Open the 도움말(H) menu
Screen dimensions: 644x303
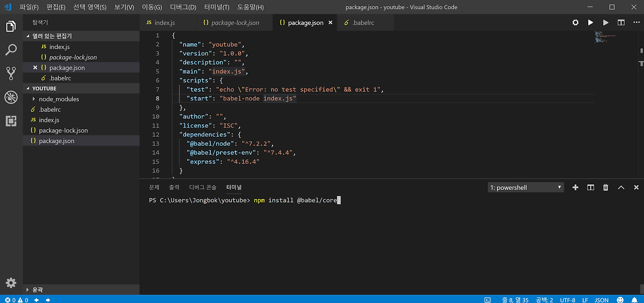(x=250, y=7)
